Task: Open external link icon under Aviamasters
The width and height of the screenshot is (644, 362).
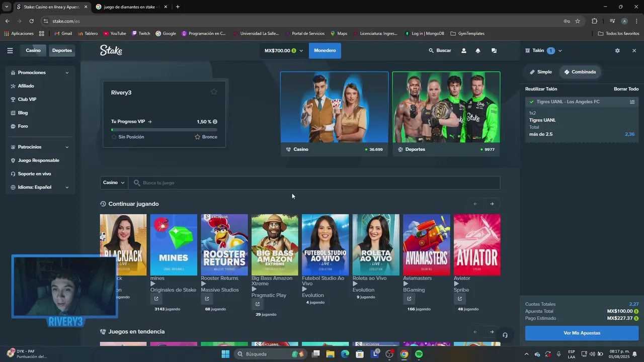Action: click(x=409, y=299)
